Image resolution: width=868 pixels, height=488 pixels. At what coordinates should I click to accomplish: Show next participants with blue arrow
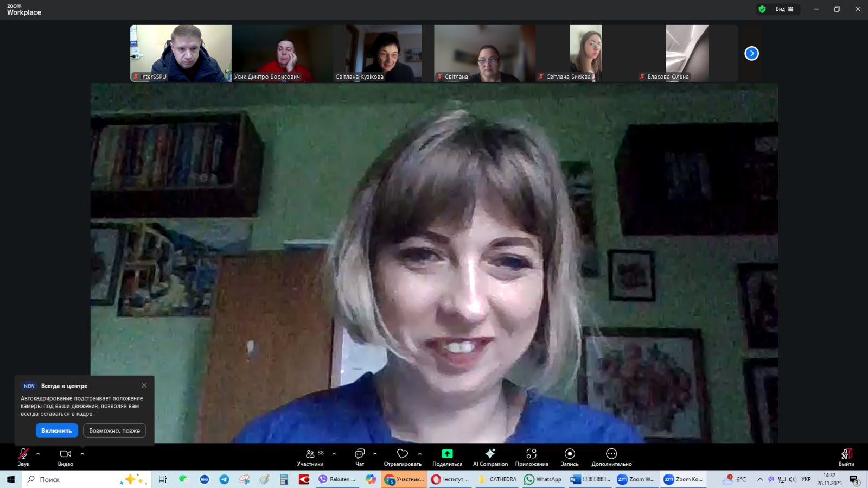[751, 53]
